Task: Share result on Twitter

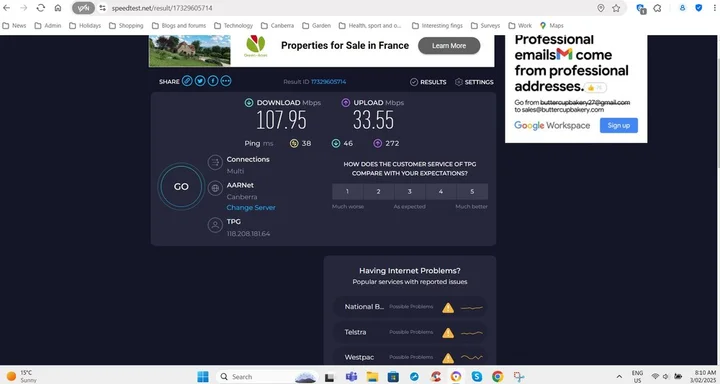Action: [200, 81]
